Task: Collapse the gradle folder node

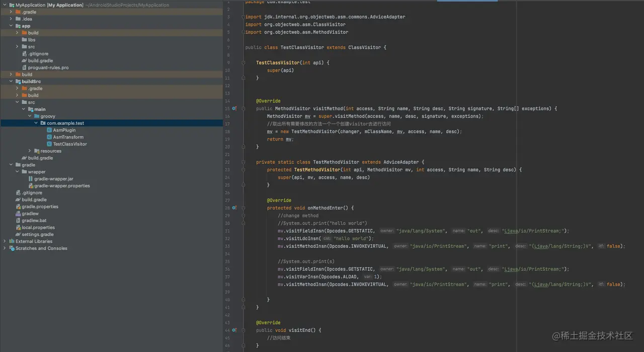Action: coord(11,165)
